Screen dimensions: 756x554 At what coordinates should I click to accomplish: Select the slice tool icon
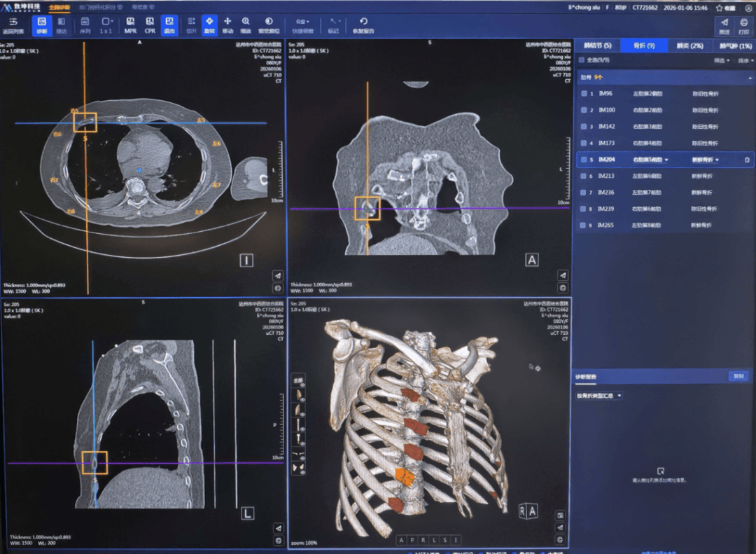click(191, 25)
